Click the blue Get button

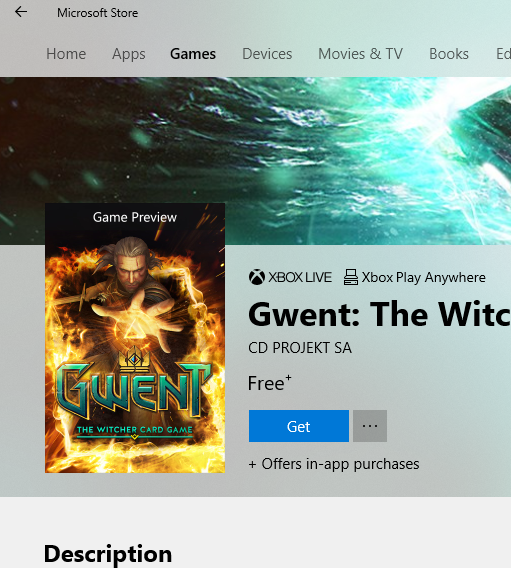coord(299,426)
